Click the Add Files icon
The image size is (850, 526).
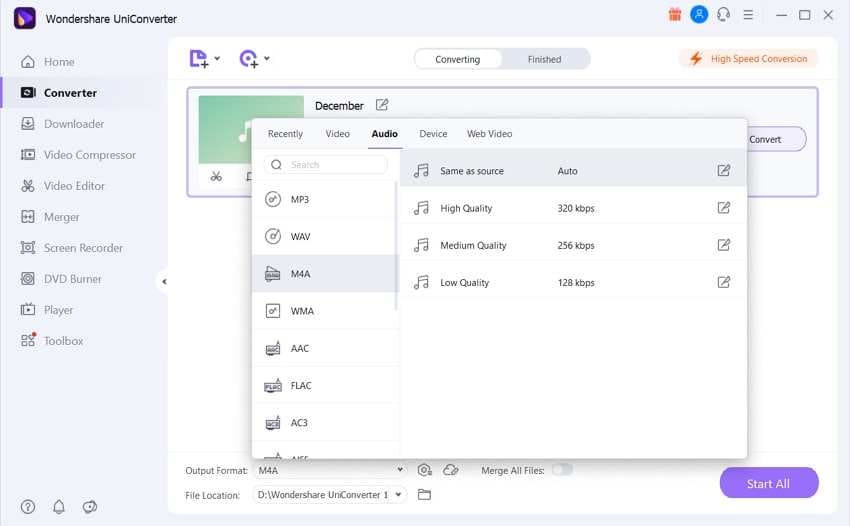198,59
